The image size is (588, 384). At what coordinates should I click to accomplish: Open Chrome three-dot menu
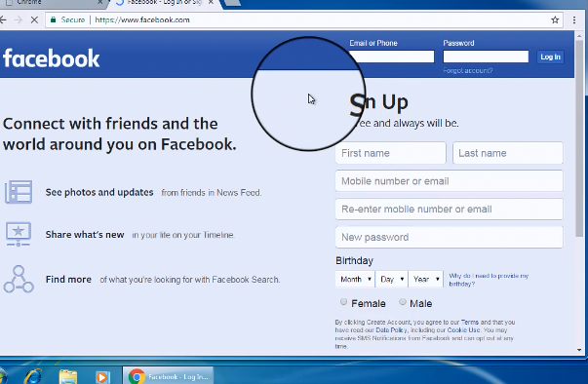pos(574,19)
